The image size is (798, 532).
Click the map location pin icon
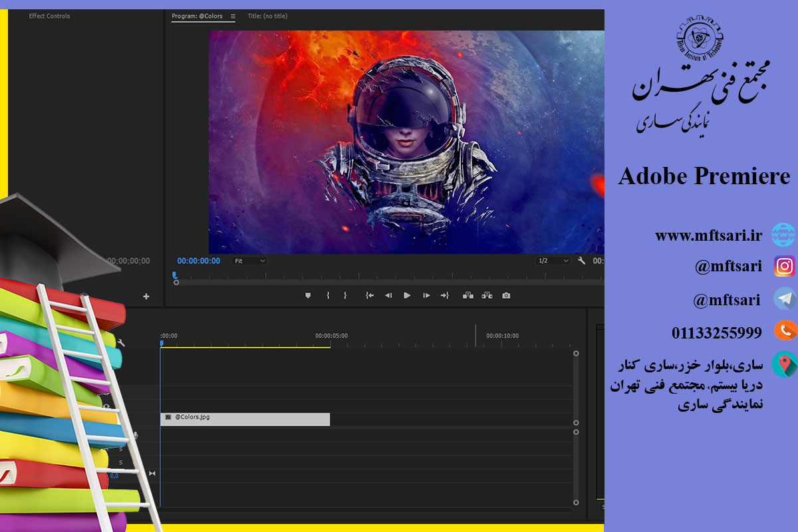click(785, 364)
